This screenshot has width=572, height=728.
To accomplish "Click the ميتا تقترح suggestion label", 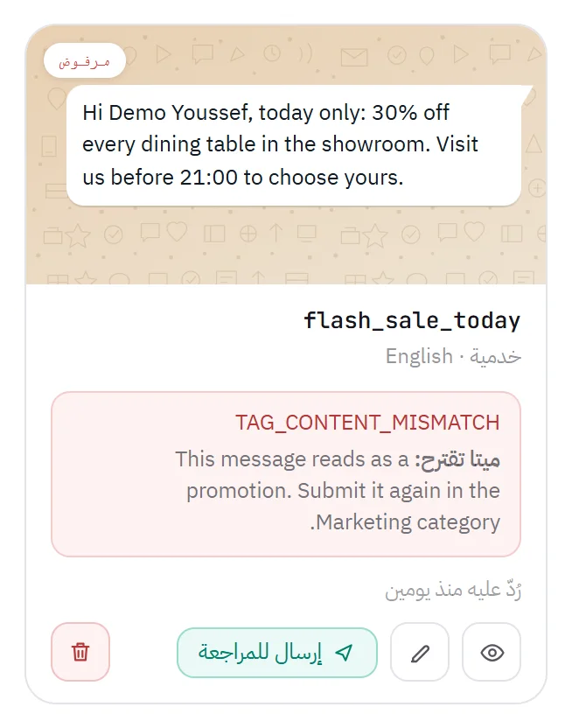I will point(457,459).
